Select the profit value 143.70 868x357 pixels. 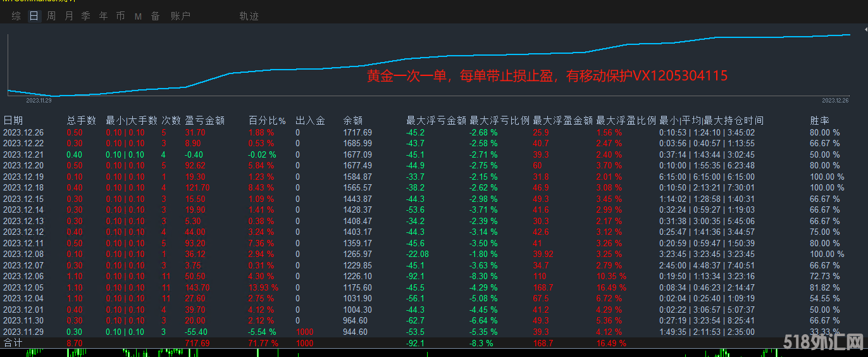[197, 287]
